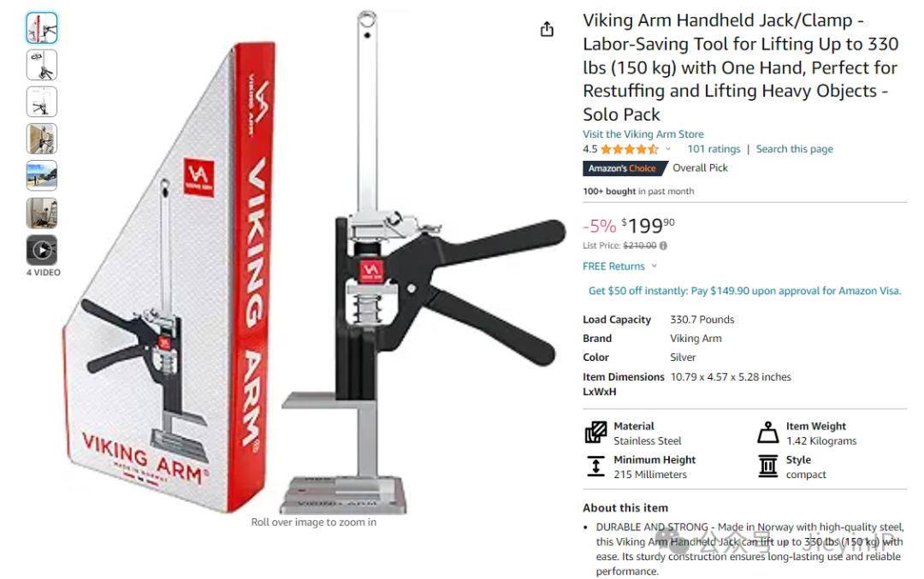Screen dimensions: 924x579
Task: Select the first product thumbnail
Action: pyautogui.click(x=42, y=27)
